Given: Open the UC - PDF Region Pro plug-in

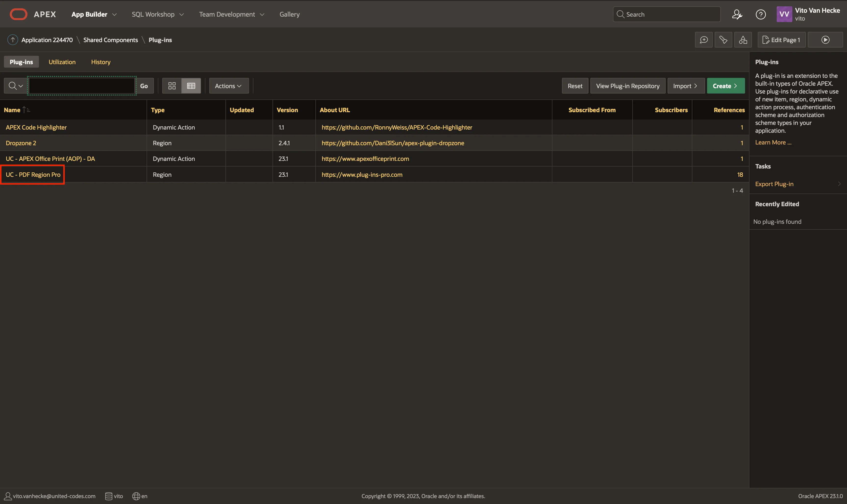Looking at the screenshot, I should point(33,175).
